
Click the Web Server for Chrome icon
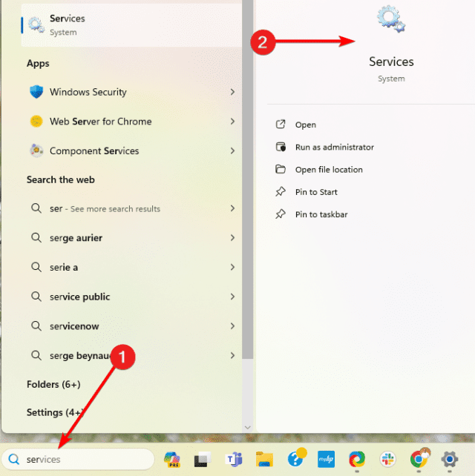[36, 121]
